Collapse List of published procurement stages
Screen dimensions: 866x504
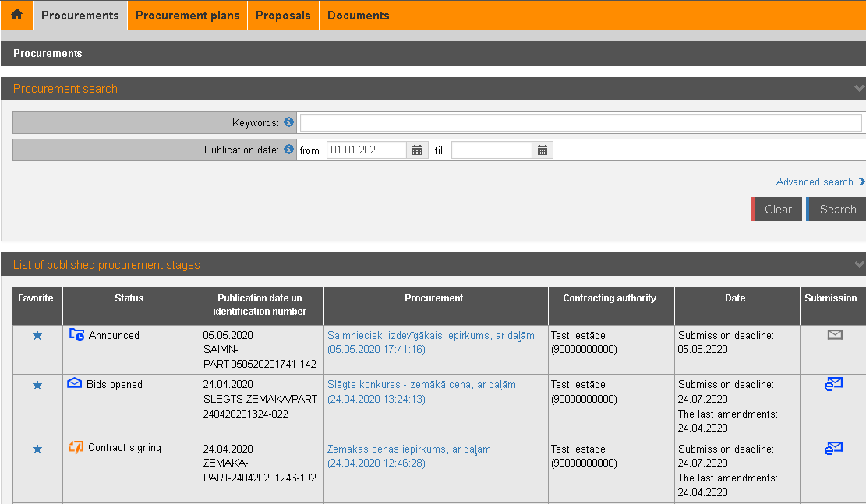[859, 265]
